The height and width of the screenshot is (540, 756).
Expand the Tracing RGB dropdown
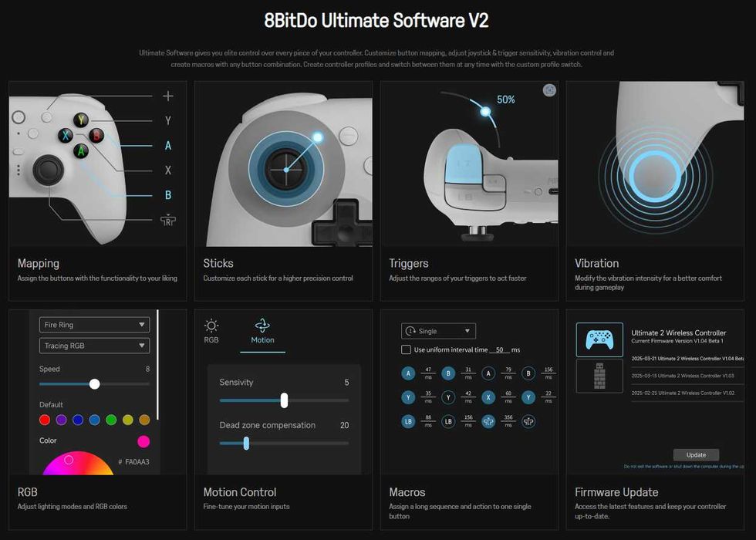[94, 346]
